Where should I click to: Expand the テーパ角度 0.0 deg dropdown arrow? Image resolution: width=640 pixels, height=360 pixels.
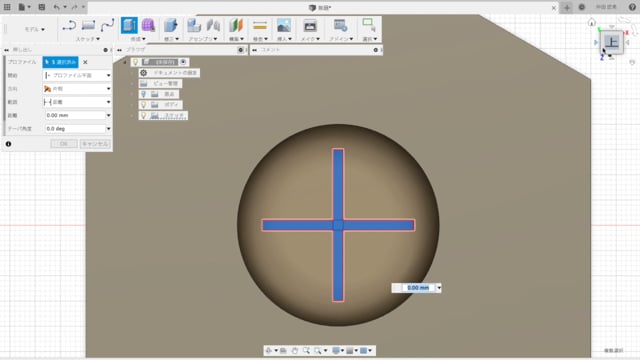point(109,129)
